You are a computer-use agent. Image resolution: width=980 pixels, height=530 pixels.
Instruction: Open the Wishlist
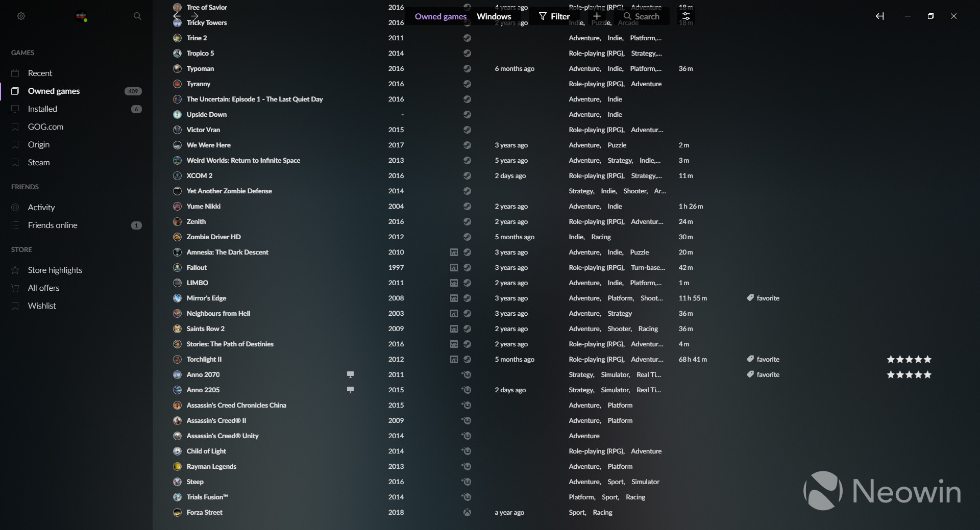pos(77,306)
